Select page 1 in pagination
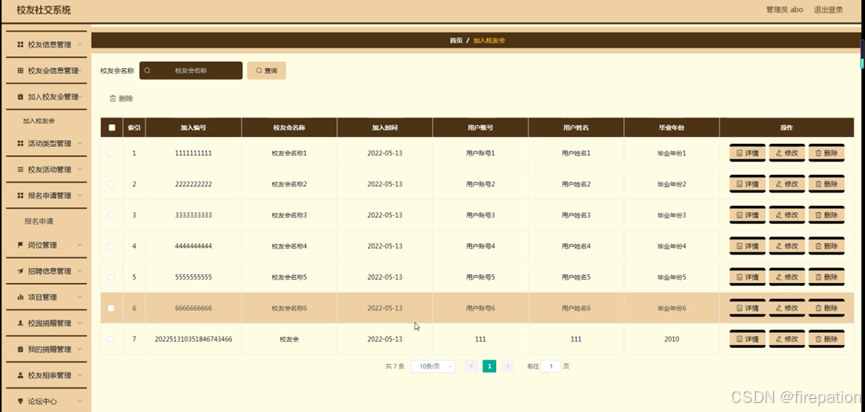865x412 pixels. pos(489,366)
